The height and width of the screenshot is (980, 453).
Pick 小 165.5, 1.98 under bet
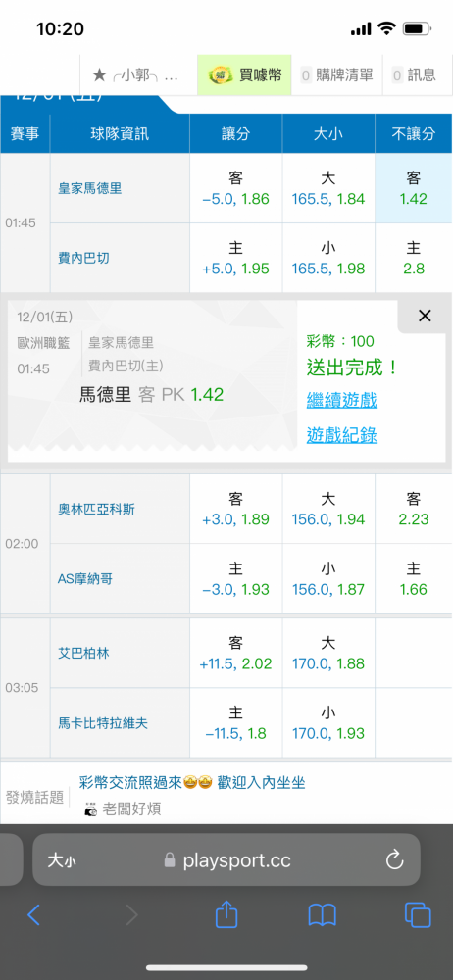(x=328, y=258)
